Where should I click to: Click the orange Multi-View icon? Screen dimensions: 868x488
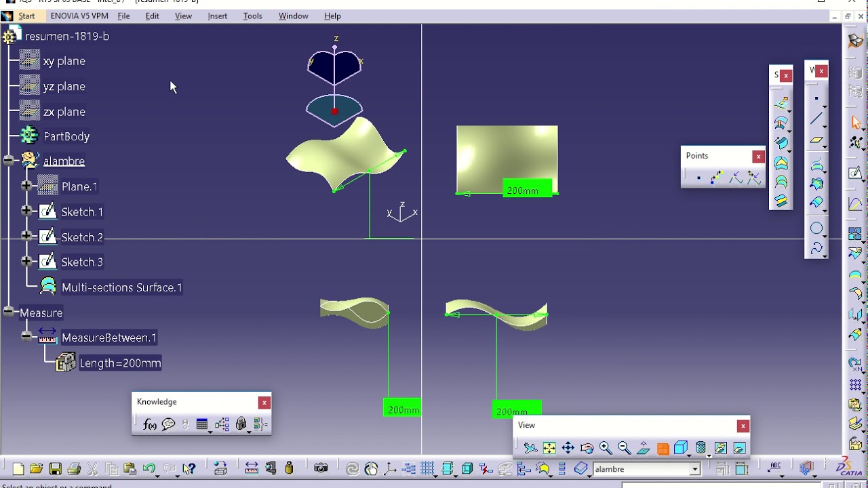663,448
